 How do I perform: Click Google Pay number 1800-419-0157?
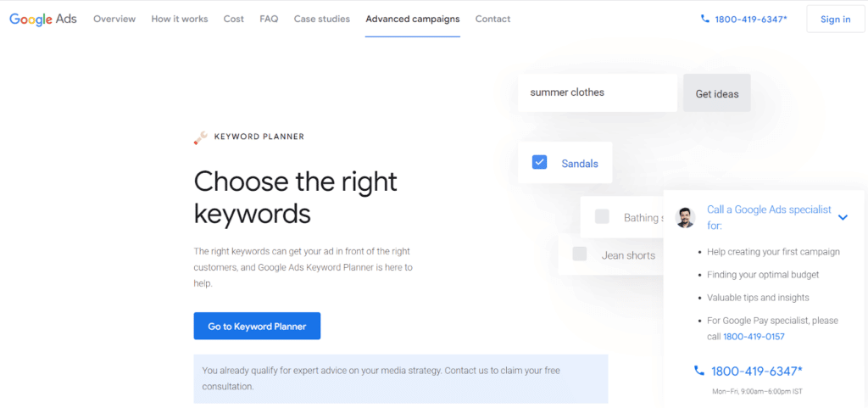(754, 337)
